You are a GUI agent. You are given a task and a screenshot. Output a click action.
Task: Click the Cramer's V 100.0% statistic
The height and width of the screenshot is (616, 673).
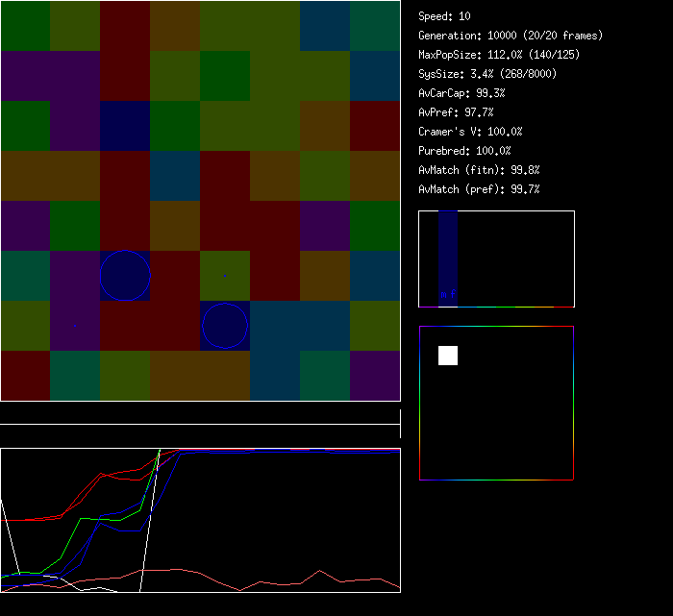[470, 132]
